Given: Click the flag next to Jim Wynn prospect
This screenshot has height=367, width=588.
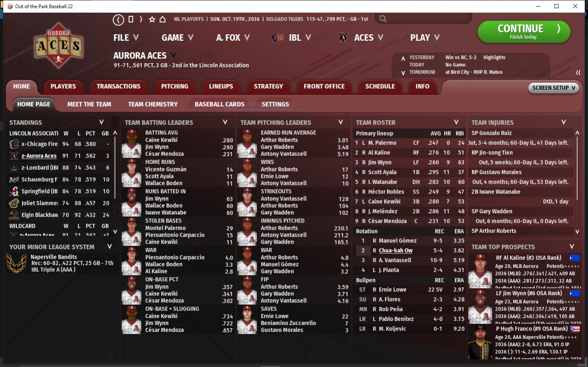Looking at the screenshot, I should (575, 294).
